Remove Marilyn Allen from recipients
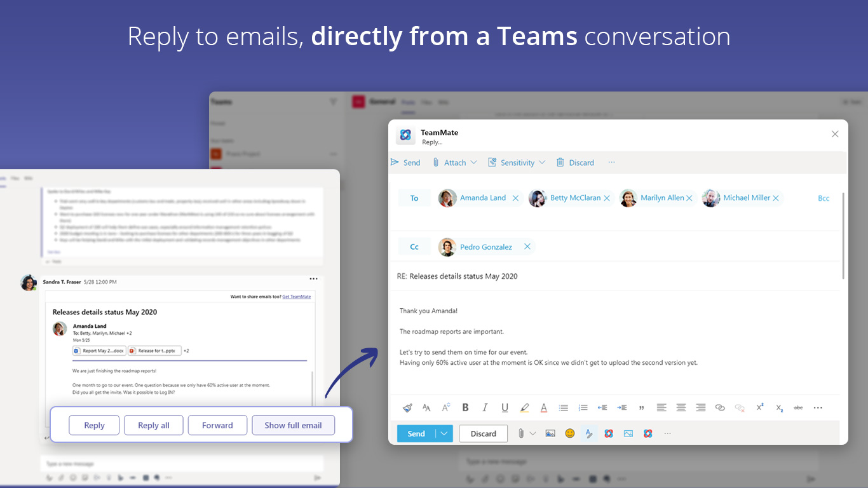The image size is (868, 488). (689, 198)
